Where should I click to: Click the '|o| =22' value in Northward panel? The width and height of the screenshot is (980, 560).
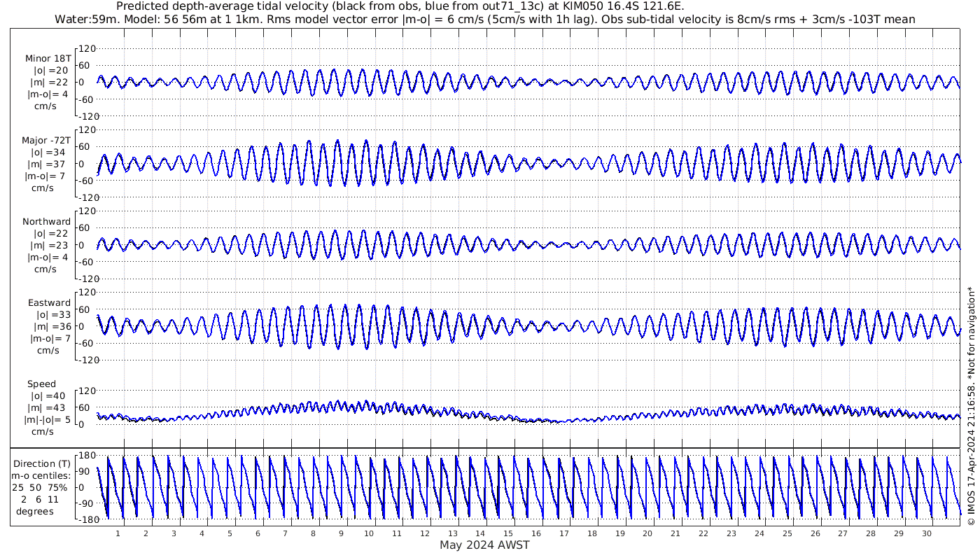tap(50, 234)
